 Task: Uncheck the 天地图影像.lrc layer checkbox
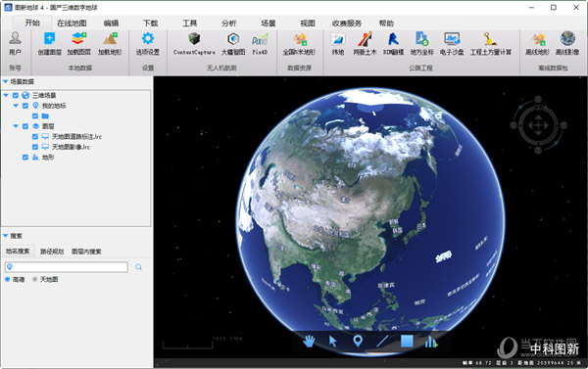pos(35,147)
